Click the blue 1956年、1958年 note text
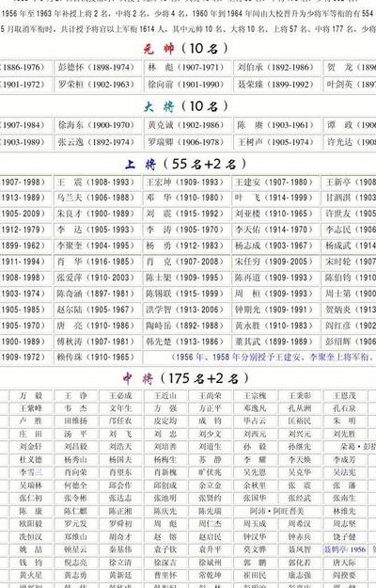The image size is (376, 588). point(273,357)
